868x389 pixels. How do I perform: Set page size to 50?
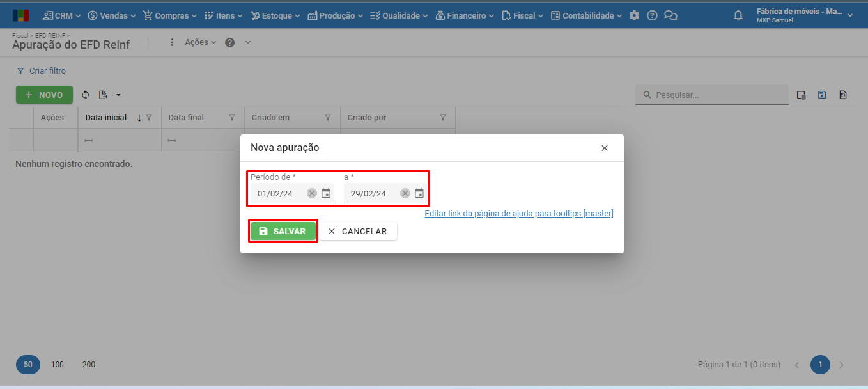28,365
